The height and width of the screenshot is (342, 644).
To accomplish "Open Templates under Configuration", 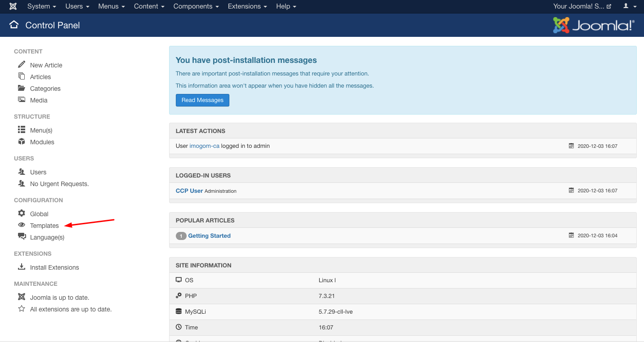I will [44, 226].
